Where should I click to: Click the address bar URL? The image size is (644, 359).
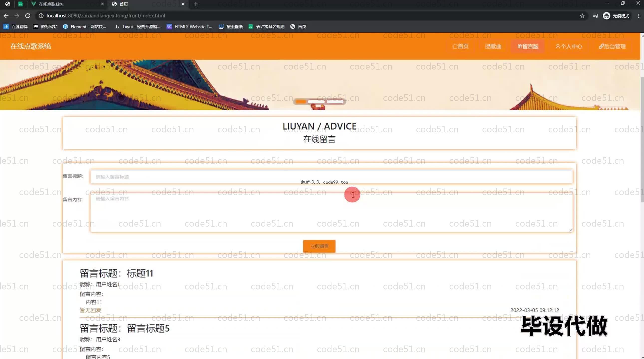click(x=106, y=16)
